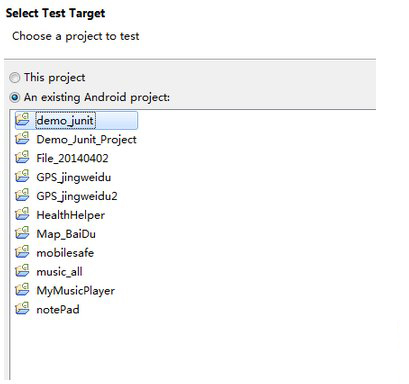This screenshot has height=384, width=409.
Task: Click the Map_BaiDu project folder icon
Action: pyautogui.click(x=22, y=233)
